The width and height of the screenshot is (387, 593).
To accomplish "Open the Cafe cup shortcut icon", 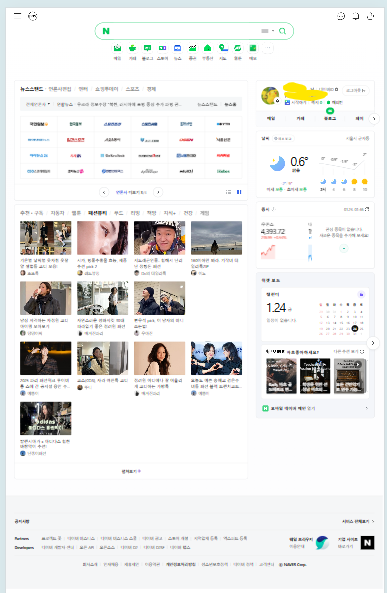I will 132,48.
